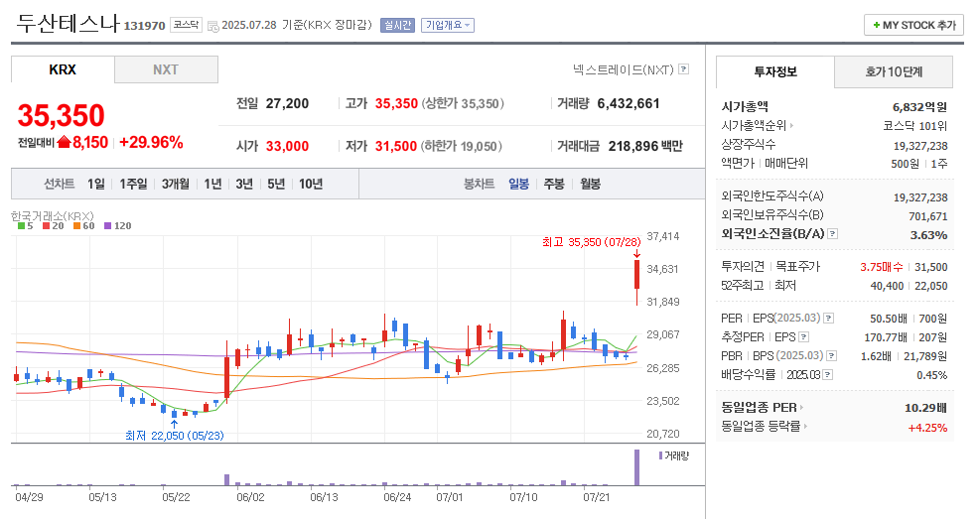Click the +29.96% change value
Image resolution: width=980 pixels, height=519 pixels.
coord(151,142)
